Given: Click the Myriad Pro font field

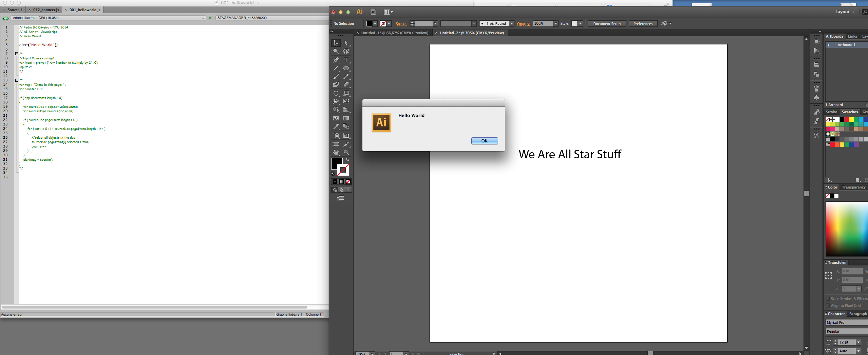Looking at the screenshot, I should click(847, 322).
